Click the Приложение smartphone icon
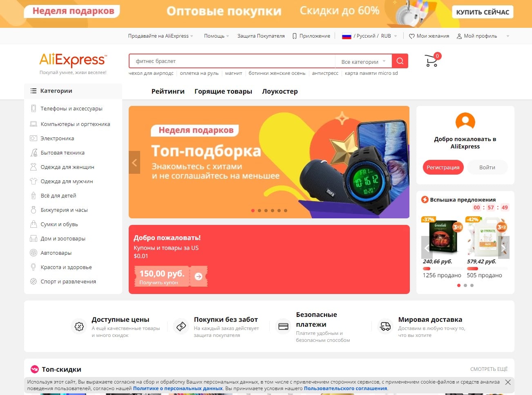Screen dimensions: 532x395 (x=294, y=36)
